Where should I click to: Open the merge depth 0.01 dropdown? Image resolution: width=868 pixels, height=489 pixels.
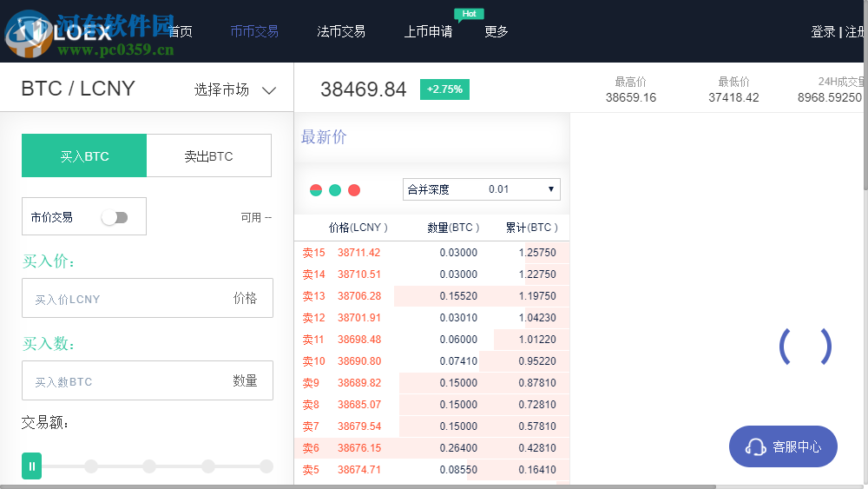click(x=481, y=189)
